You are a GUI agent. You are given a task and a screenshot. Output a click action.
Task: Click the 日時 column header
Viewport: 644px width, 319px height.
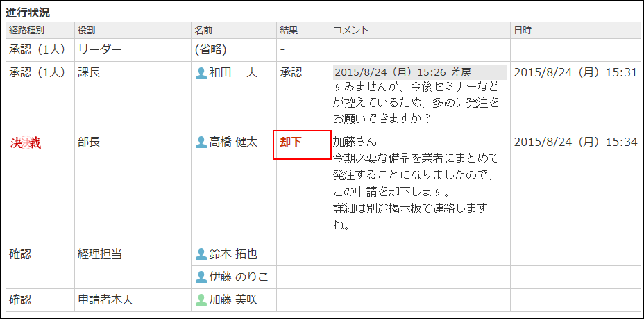click(523, 31)
